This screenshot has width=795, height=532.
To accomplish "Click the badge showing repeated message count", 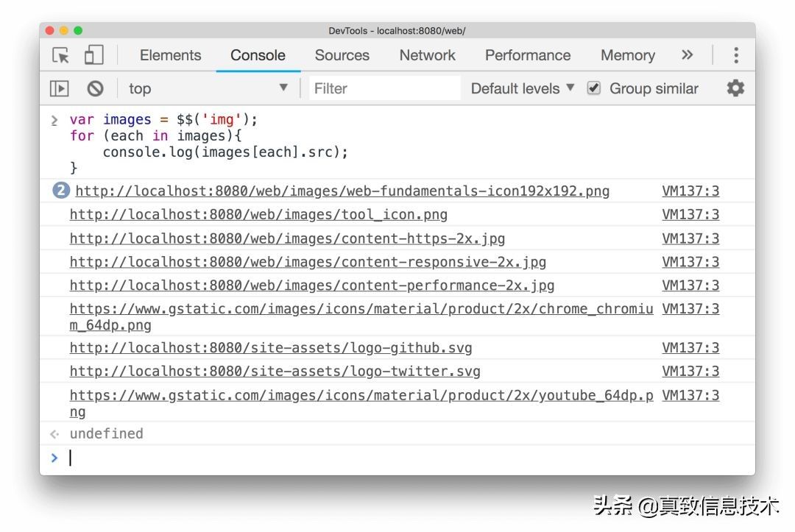I will click(x=60, y=190).
